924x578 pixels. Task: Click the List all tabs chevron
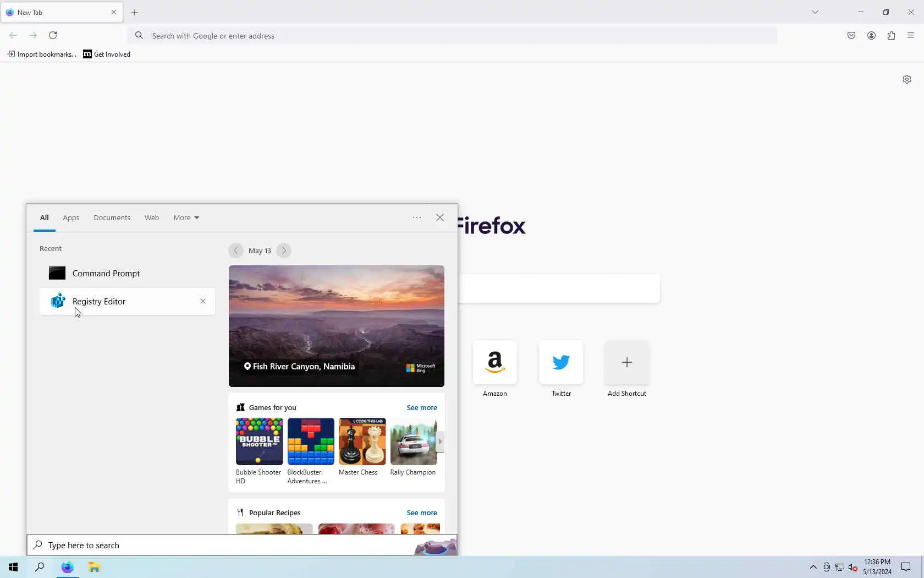(x=815, y=12)
